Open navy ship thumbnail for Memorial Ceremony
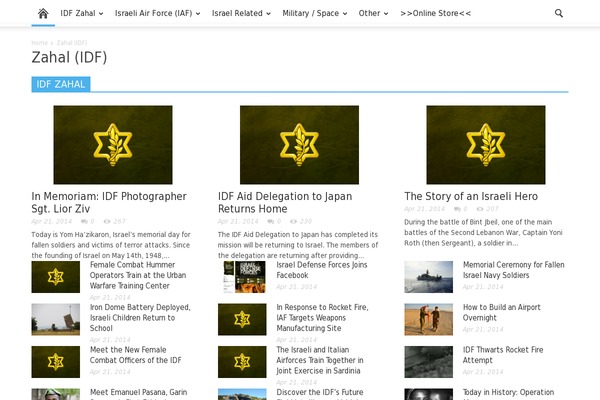600x400 pixels. point(429,277)
